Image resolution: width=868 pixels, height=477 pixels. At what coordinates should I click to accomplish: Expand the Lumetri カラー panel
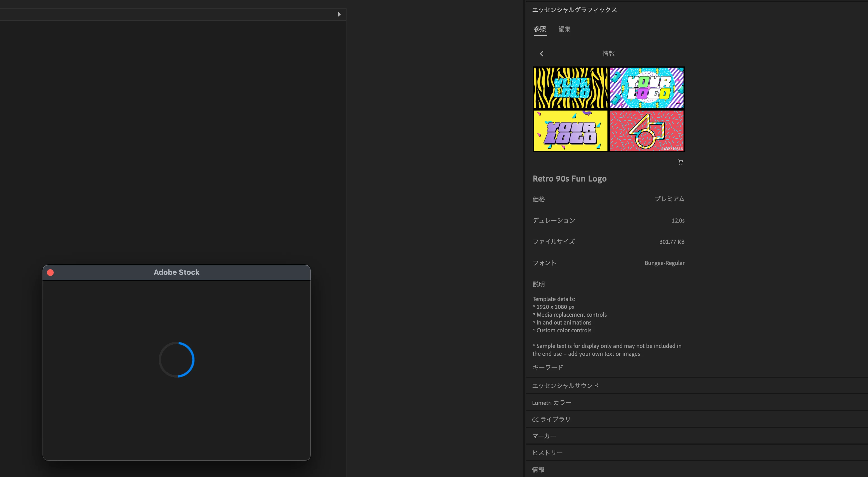[x=552, y=403]
